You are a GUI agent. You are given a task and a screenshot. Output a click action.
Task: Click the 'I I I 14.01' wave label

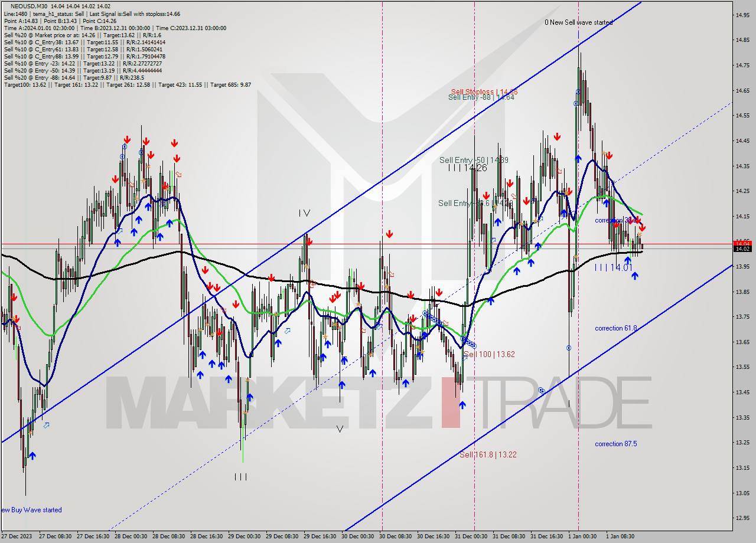614,267
